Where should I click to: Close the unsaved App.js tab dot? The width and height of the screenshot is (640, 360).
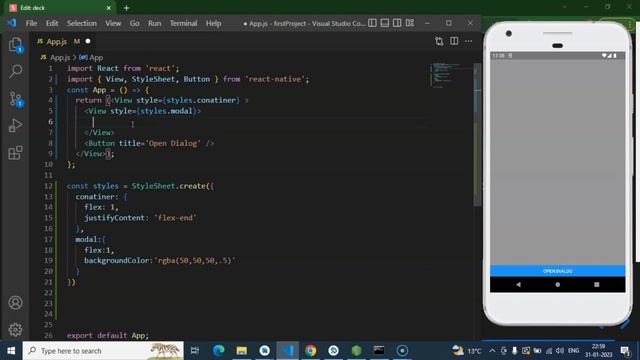[x=88, y=41]
